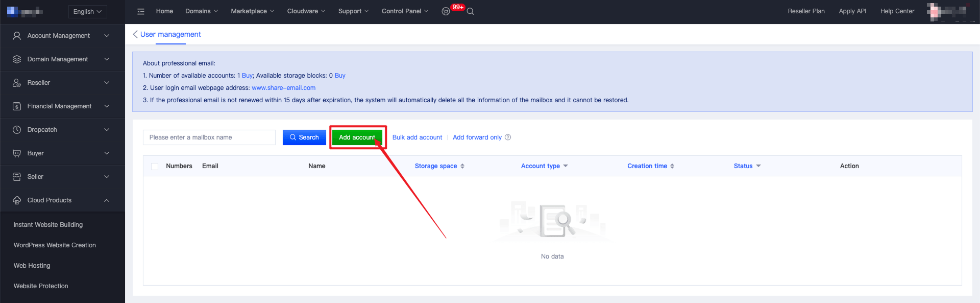Click the magnifier search icon in top bar
Screen dimensions: 980x303
click(x=471, y=11)
